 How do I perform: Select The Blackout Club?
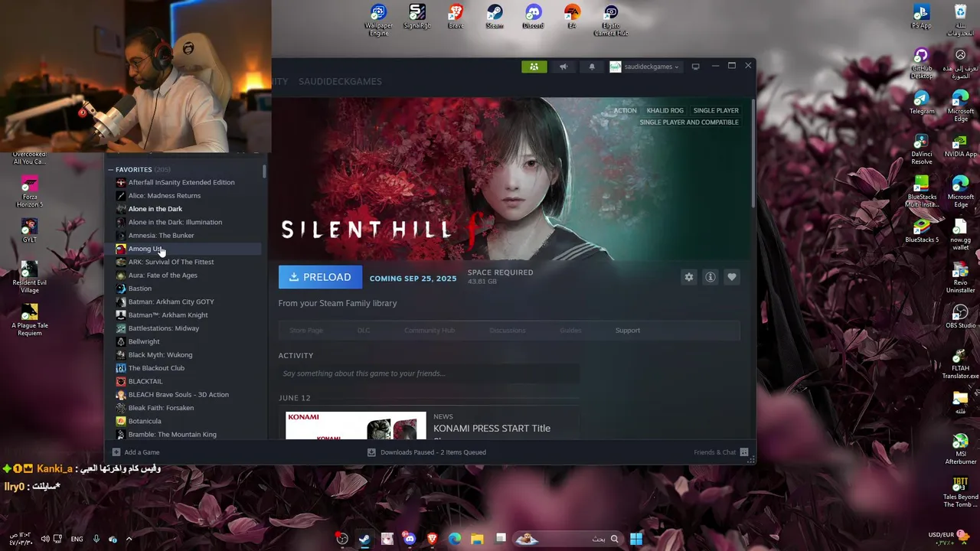[x=156, y=368]
